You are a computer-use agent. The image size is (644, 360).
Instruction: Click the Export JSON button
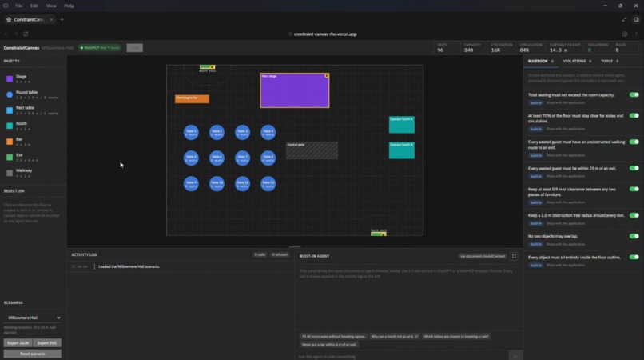click(18, 342)
